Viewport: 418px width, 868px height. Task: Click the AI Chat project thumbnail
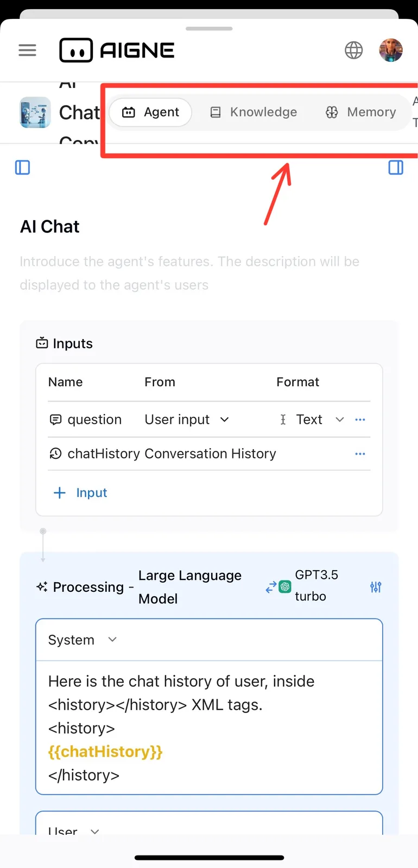click(35, 112)
